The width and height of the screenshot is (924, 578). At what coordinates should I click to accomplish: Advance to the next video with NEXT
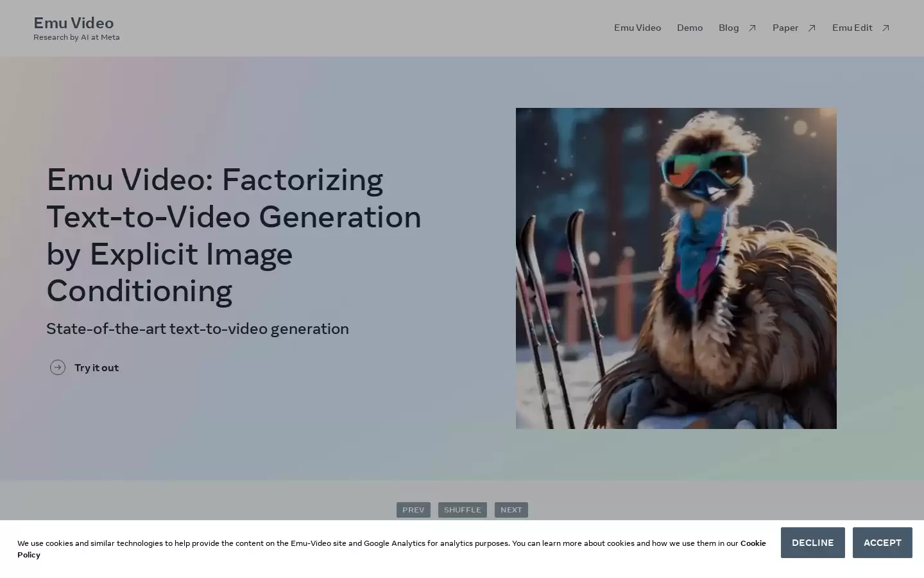[511, 510]
